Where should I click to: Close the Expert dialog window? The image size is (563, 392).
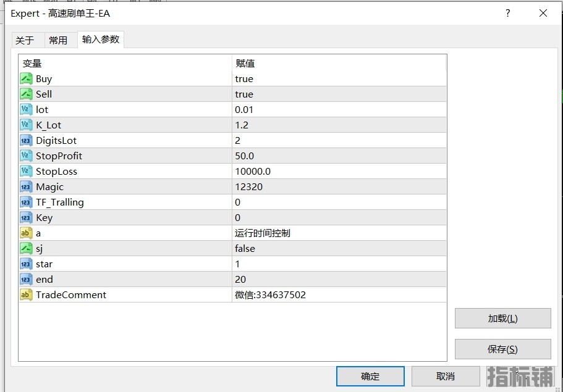[x=543, y=13]
